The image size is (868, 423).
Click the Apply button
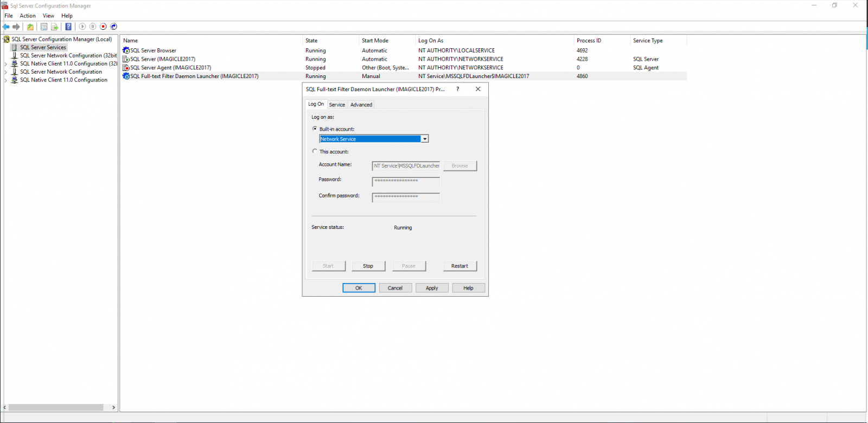[x=431, y=288]
